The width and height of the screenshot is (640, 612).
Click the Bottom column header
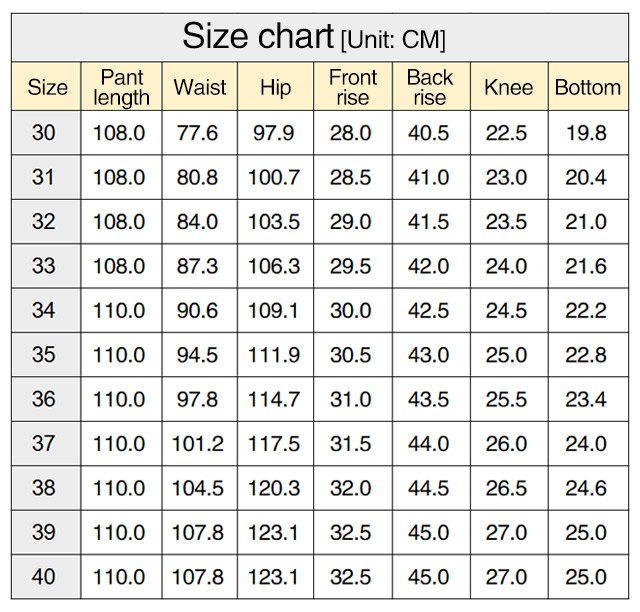587,87
